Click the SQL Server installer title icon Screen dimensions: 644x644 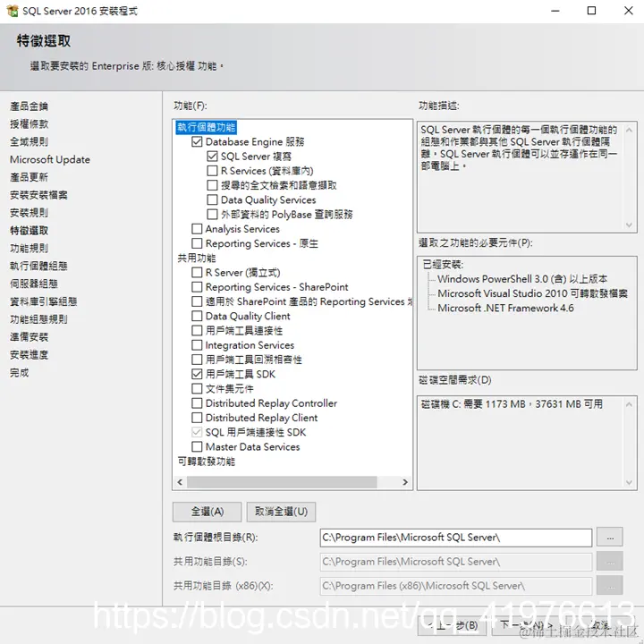13,11
